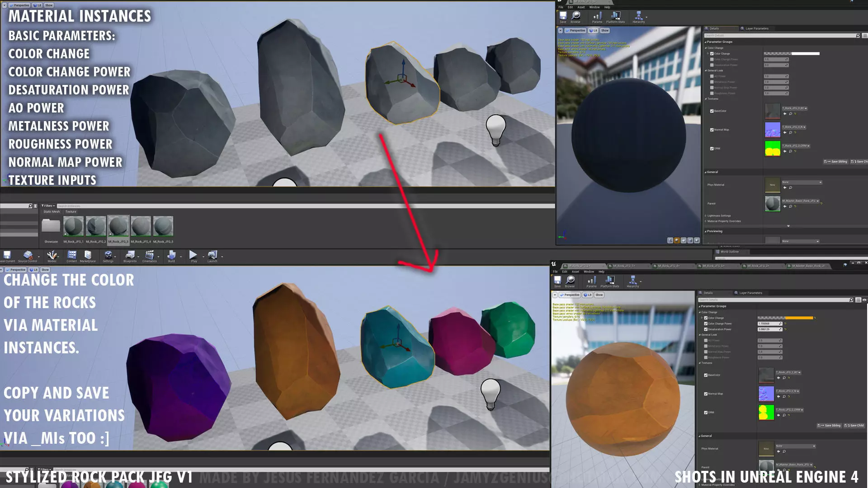Open Platform Stats in the upper material editor
The image size is (868, 488).
(615, 17)
